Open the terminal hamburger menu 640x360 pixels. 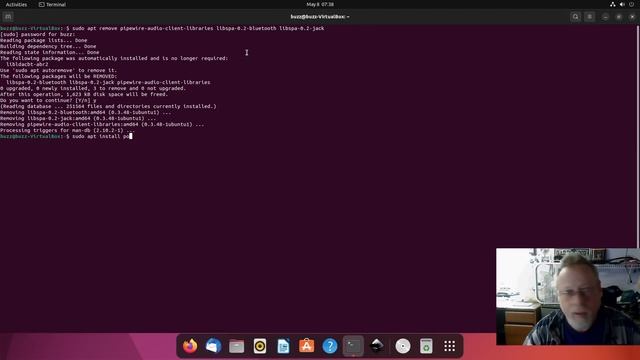tap(589, 17)
